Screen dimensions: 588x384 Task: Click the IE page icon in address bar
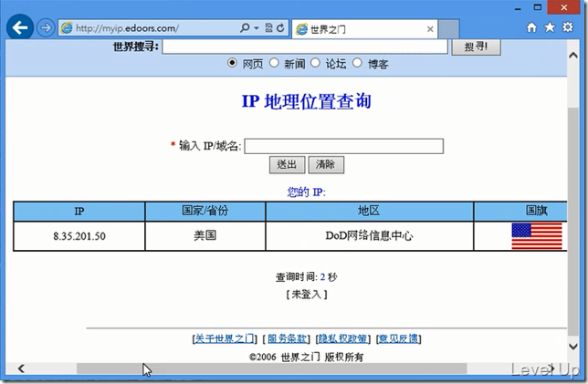tap(67, 28)
